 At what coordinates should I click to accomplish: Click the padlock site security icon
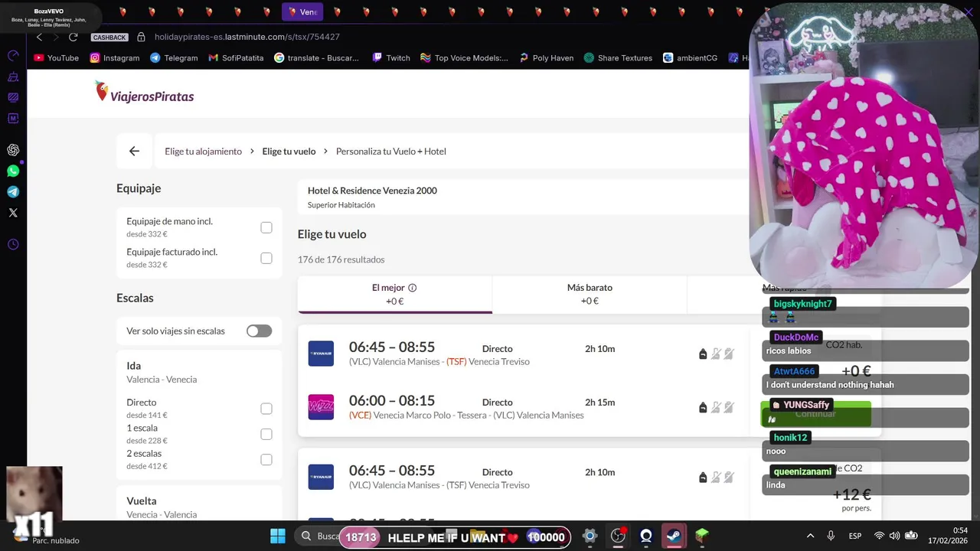click(x=141, y=37)
